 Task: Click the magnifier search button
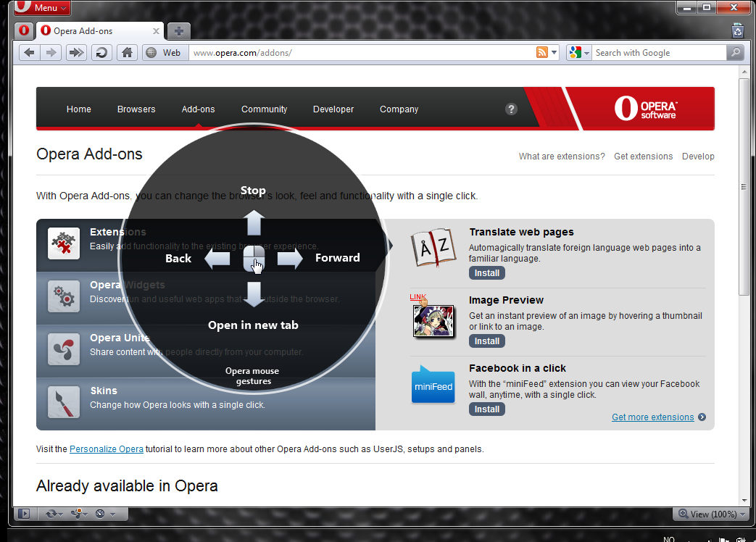pyautogui.click(x=735, y=52)
